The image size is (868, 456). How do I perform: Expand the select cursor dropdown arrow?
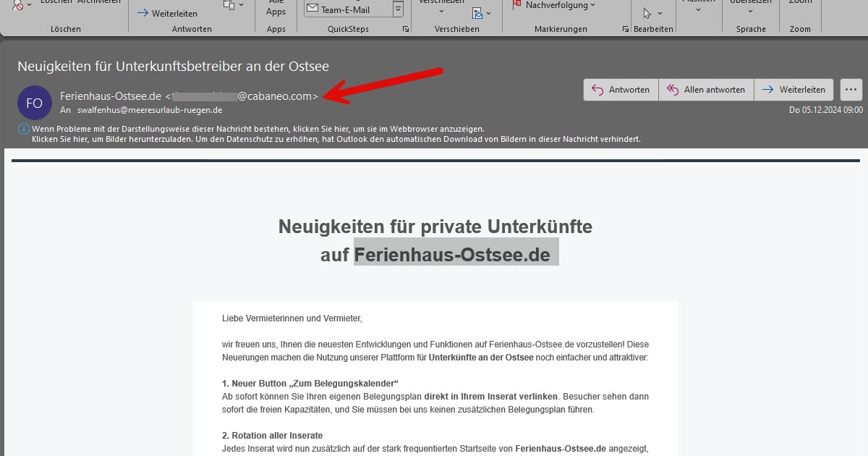point(660,13)
